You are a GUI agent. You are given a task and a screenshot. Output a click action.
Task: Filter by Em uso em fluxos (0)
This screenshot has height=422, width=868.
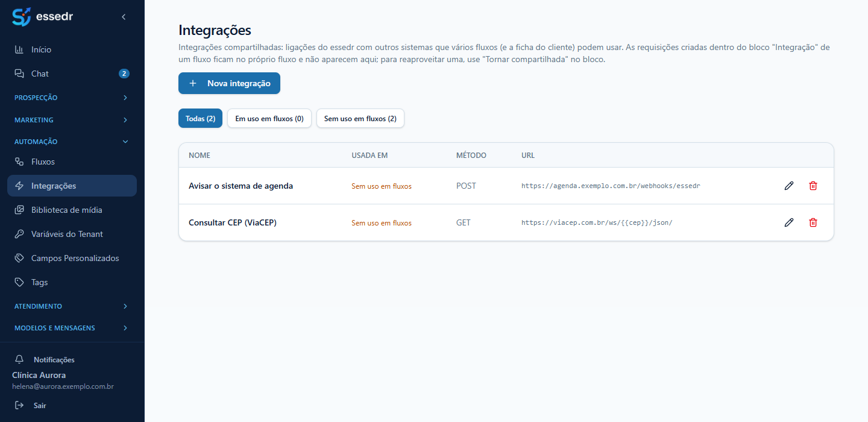click(x=269, y=119)
